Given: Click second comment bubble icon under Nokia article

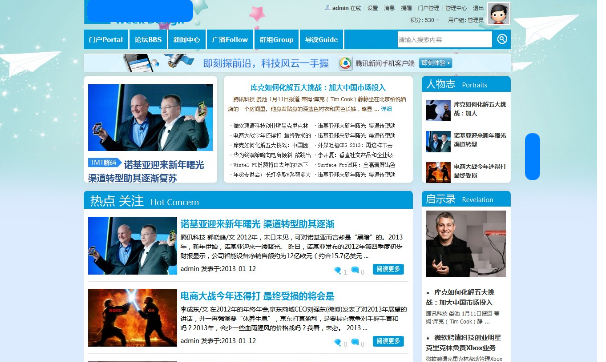Looking at the screenshot, I should [355, 270].
